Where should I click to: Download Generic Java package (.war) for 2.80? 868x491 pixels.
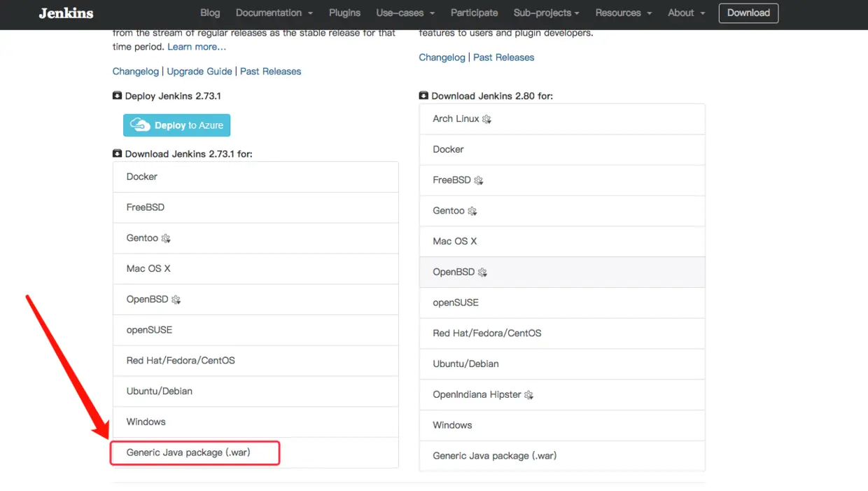click(x=562, y=456)
